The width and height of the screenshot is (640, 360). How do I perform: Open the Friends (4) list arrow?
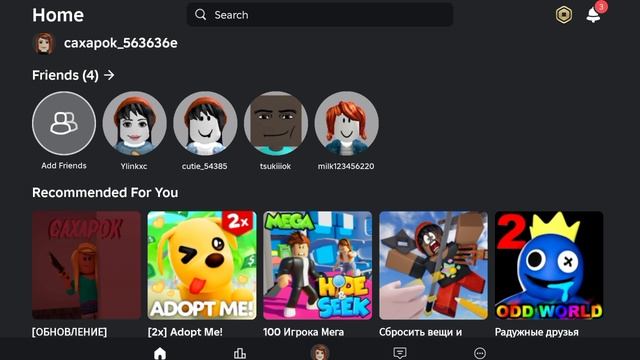pyautogui.click(x=109, y=75)
